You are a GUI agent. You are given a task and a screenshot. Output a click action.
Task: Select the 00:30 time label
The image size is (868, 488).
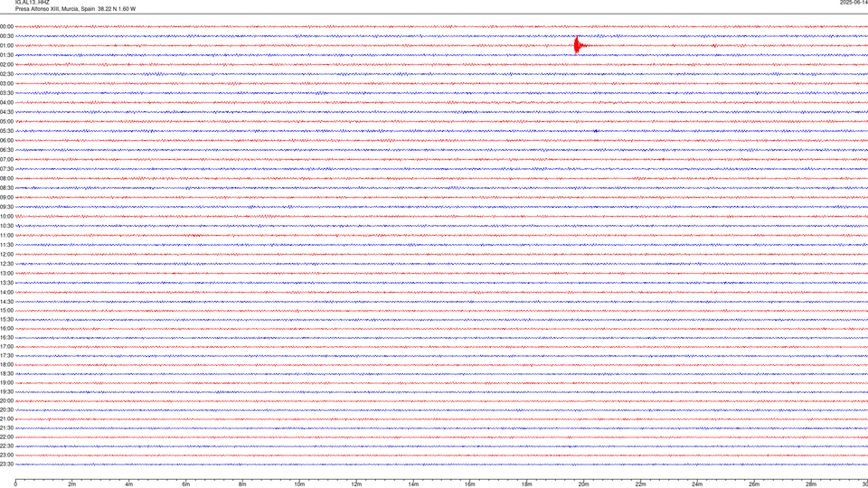tap(6, 36)
